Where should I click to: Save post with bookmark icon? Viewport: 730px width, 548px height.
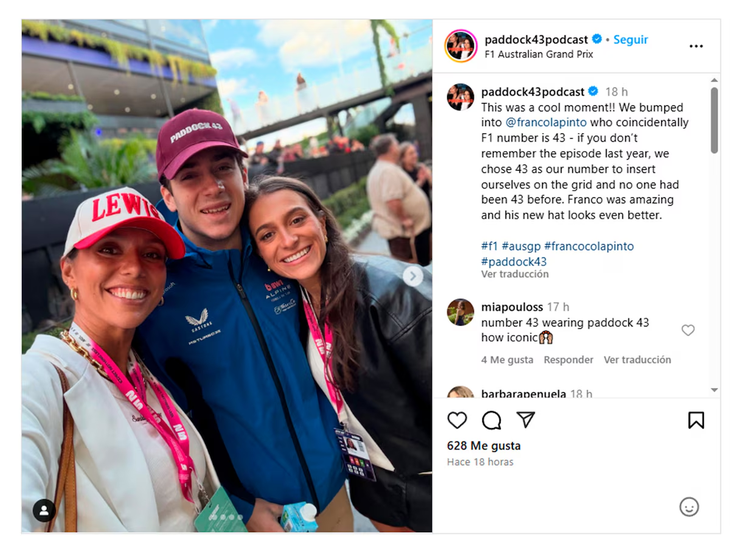pyautogui.click(x=696, y=420)
